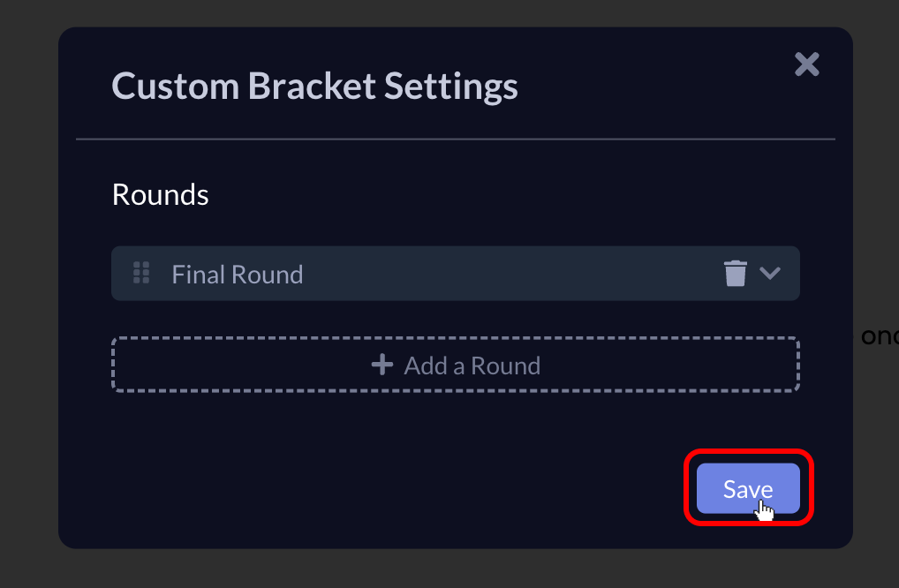
Task: Click empty dialog area below the title divider
Action: pos(455,159)
